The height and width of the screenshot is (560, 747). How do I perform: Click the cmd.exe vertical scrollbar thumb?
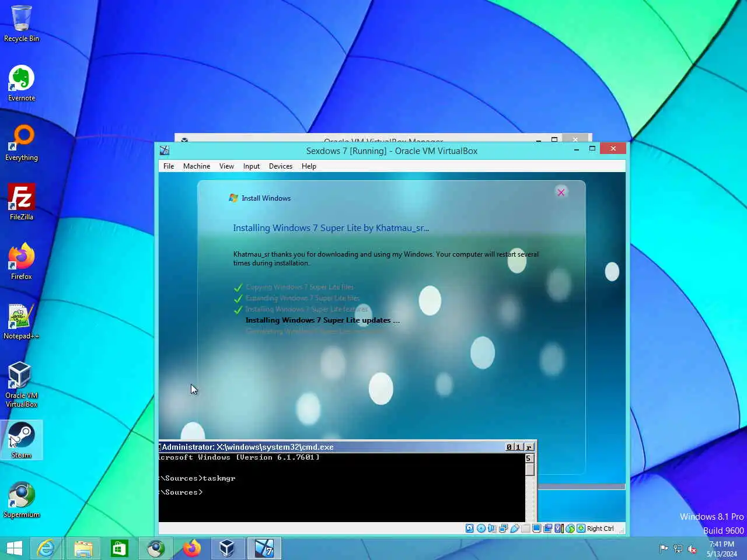tap(529, 470)
